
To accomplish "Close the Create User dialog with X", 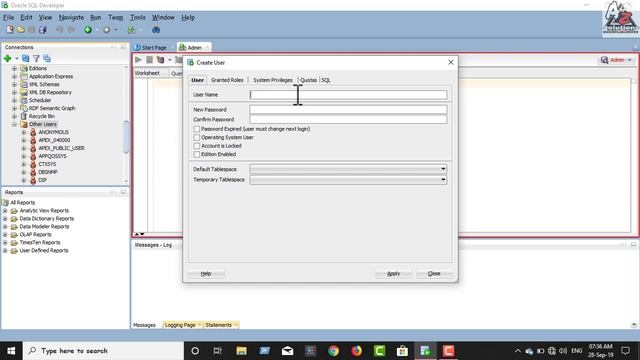I will (451, 62).
